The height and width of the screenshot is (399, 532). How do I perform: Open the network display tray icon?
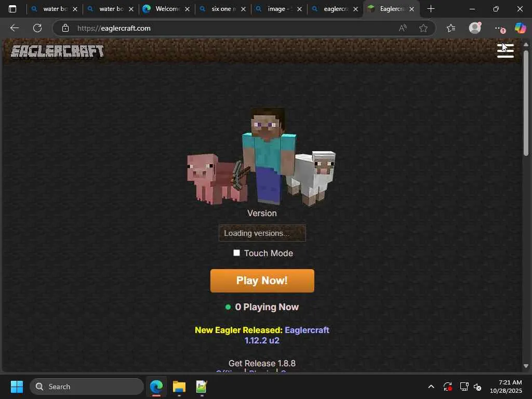[x=464, y=387]
